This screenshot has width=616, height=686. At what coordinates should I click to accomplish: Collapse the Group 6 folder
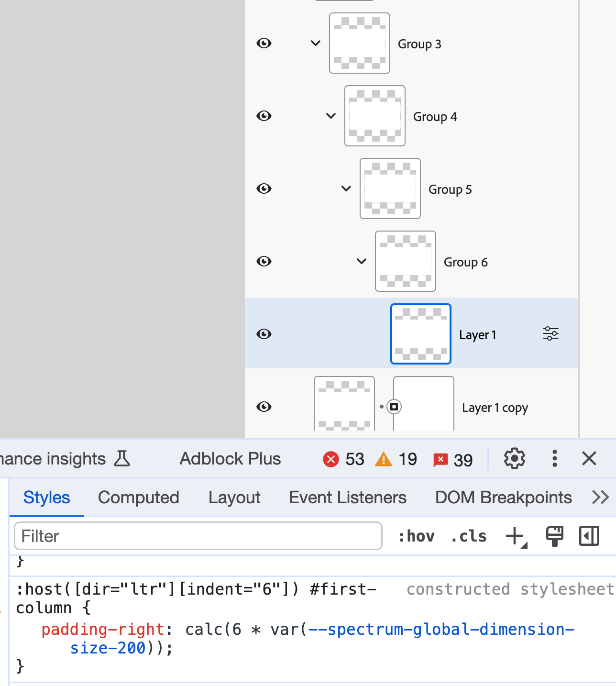(x=362, y=261)
